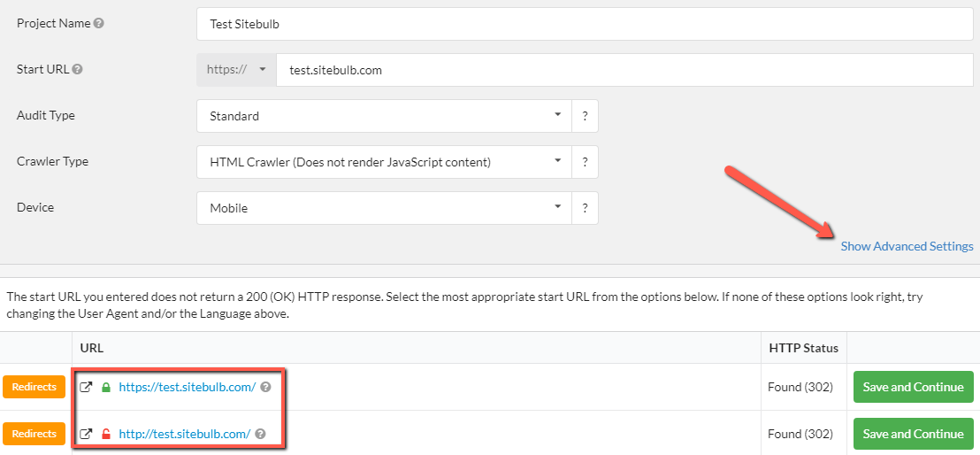Click Show Advanced Settings link
Viewport: 980px width, 455px height.
(x=907, y=246)
